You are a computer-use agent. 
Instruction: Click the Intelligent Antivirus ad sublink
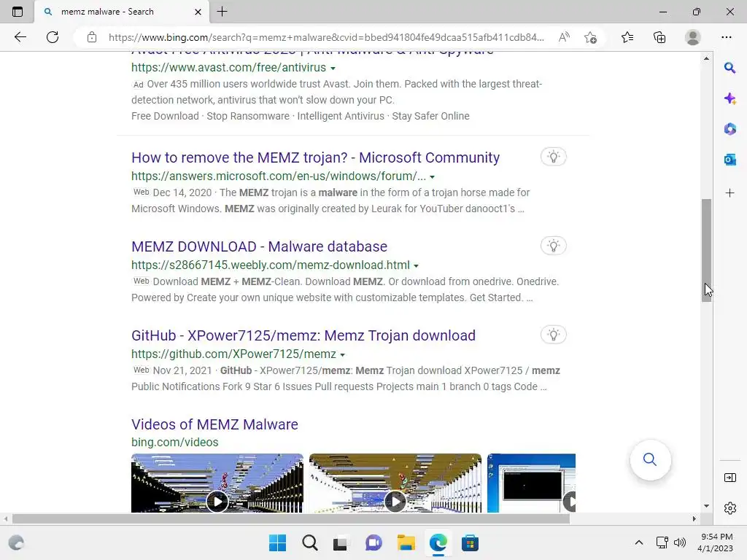pyautogui.click(x=341, y=116)
